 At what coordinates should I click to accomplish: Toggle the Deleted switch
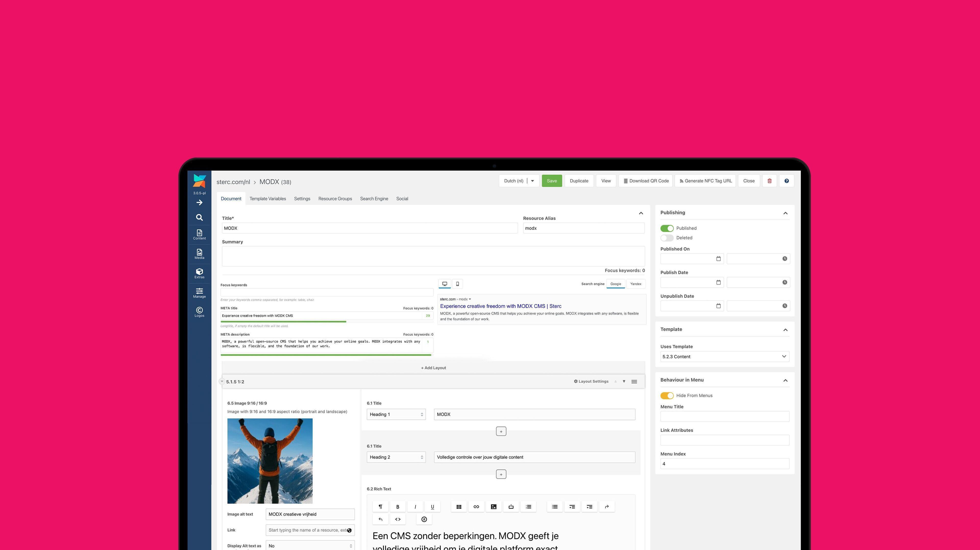pos(667,238)
